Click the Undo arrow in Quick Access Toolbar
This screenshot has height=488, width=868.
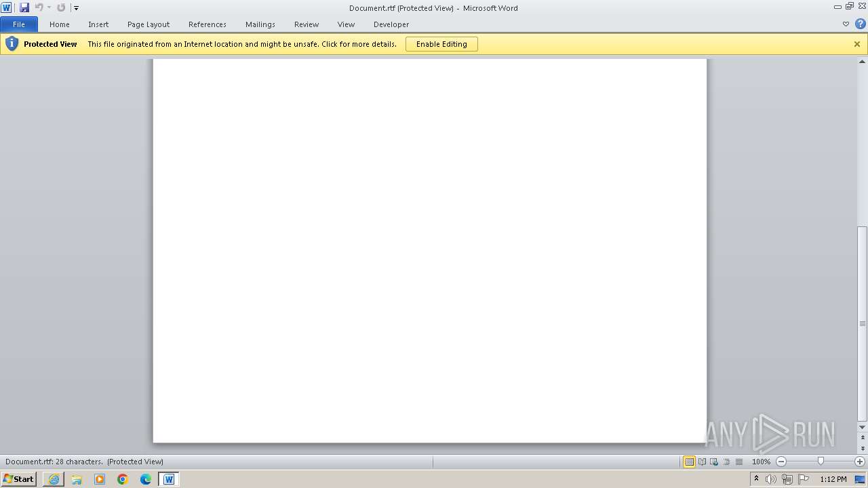pyautogui.click(x=39, y=7)
